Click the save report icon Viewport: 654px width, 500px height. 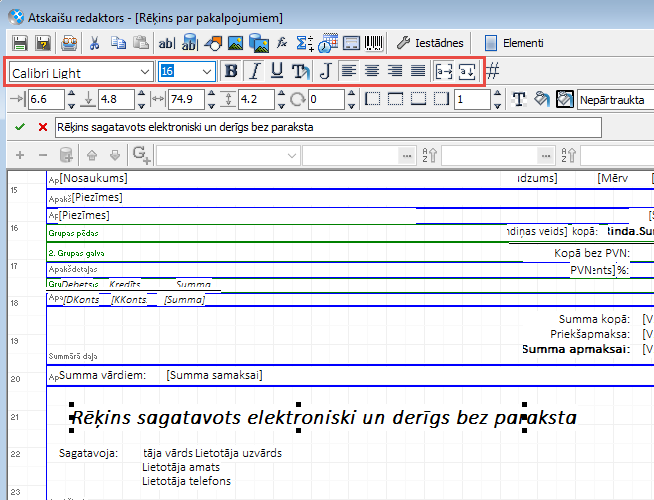(19, 43)
